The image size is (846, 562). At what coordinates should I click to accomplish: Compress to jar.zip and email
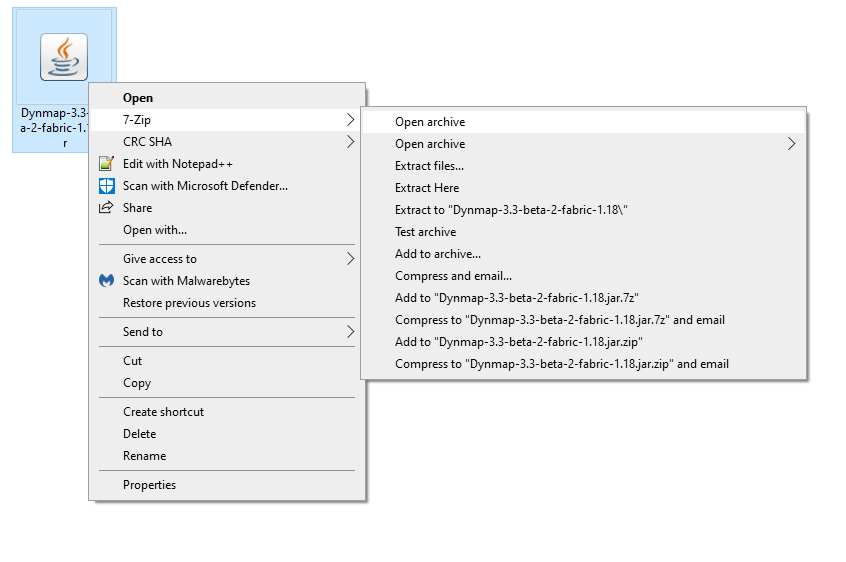pyautogui.click(x=584, y=364)
